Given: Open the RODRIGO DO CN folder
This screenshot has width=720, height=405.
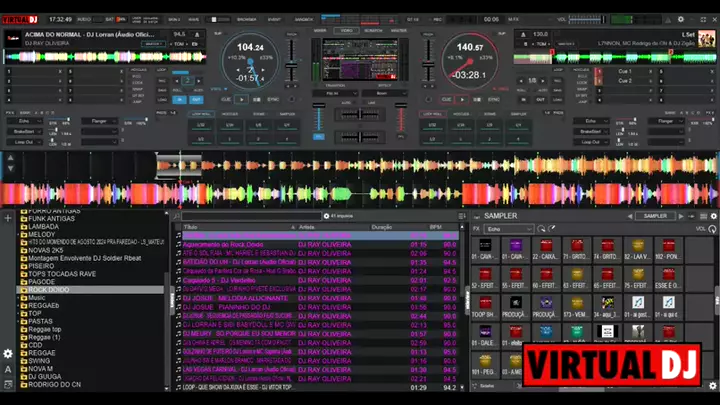Looking at the screenshot, I should (54, 384).
